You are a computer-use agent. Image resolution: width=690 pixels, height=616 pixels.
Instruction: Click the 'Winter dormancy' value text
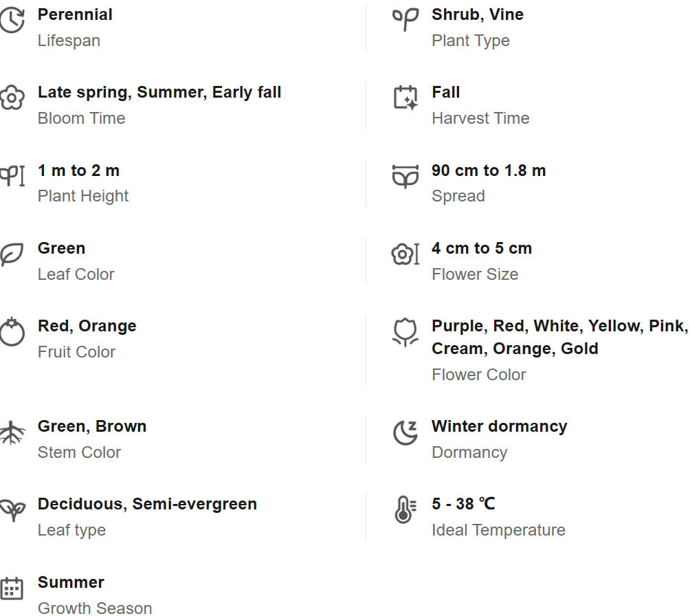pyautogui.click(x=500, y=426)
